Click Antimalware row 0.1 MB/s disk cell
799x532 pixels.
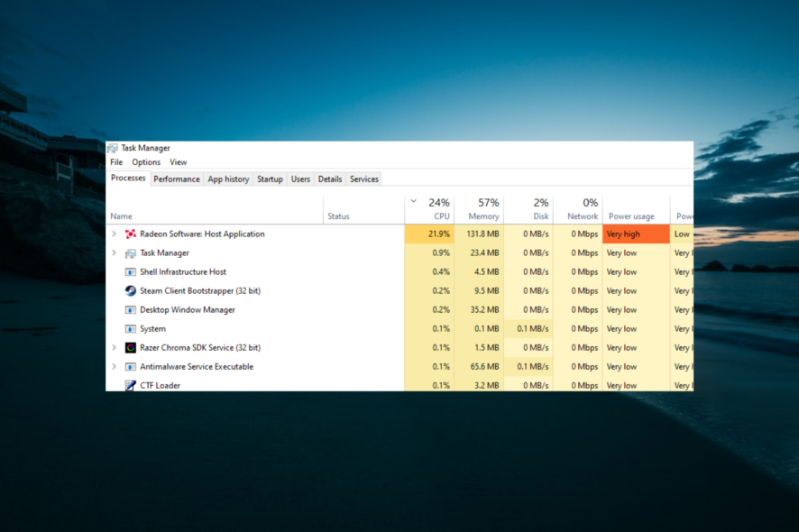tap(528, 366)
